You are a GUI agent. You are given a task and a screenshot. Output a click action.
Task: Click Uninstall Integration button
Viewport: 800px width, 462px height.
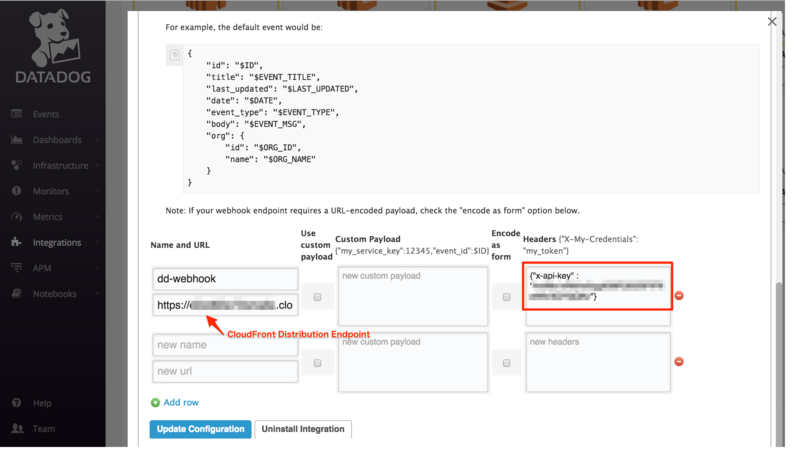click(x=303, y=429)
